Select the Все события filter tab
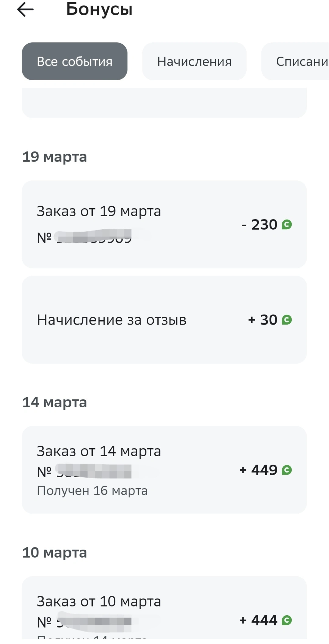This screenshot has width=329, height=644. click(74, 61)
